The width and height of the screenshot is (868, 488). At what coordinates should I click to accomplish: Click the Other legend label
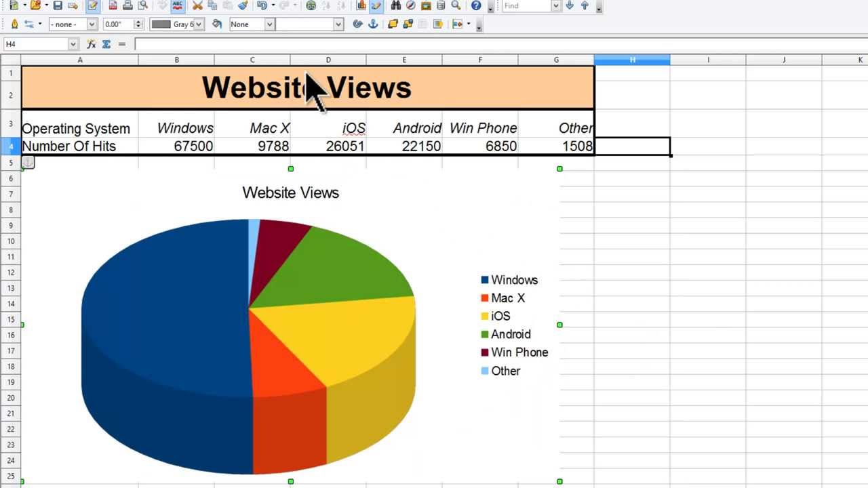point(506,371)
